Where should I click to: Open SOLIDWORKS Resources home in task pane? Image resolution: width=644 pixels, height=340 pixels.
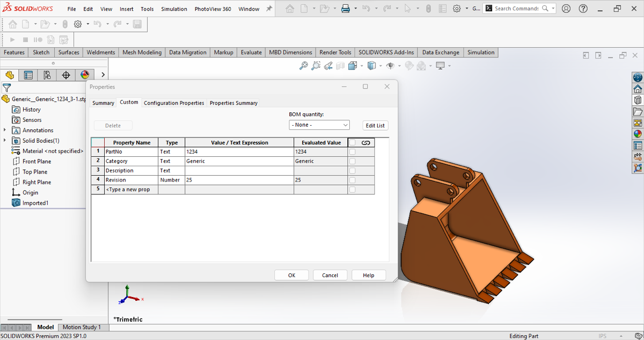point(638,89)
